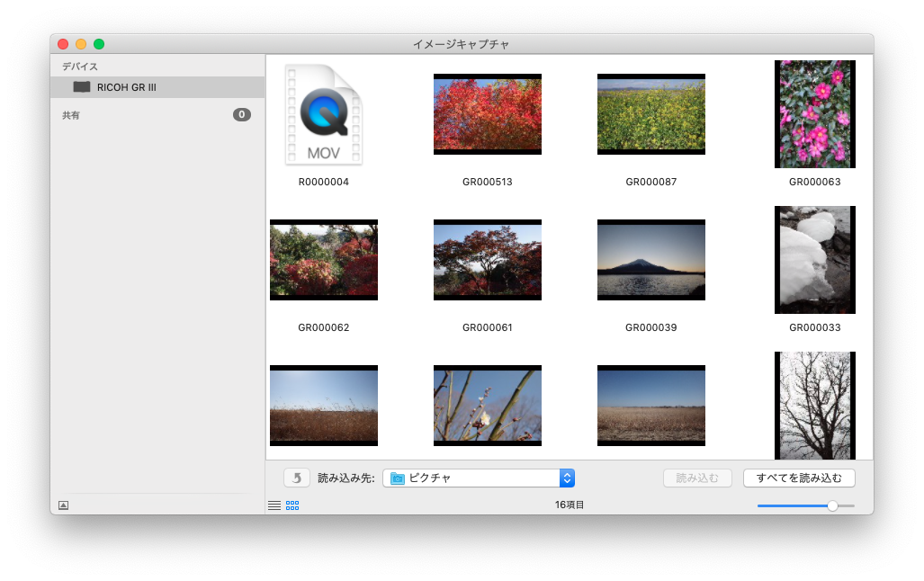Viewport: 924px width, 581px height.
Task: Click the file name GR000063
Action: [x=815, y=182]
